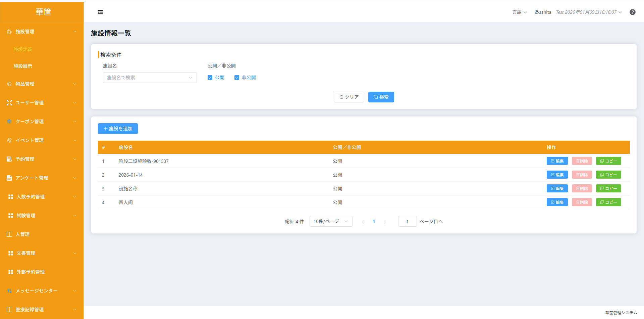Open help via the question mark icon

click(x=633, y=12)
